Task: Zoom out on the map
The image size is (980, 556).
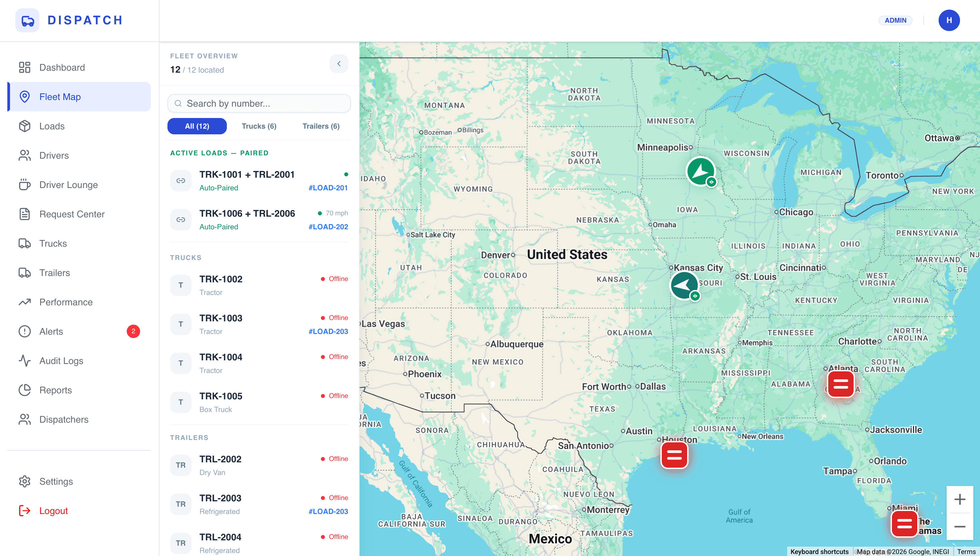Action: (960, 527)
